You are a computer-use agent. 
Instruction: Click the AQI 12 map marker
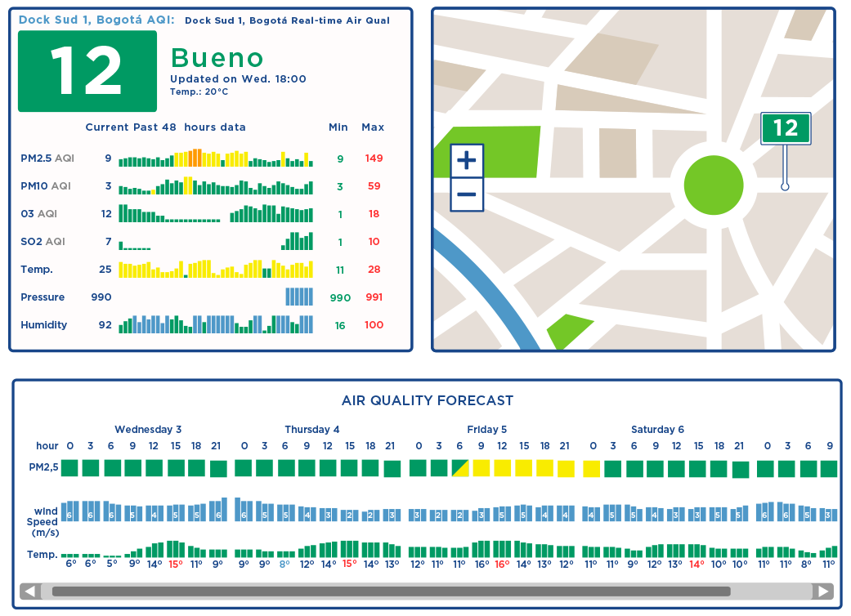(786, 128)
